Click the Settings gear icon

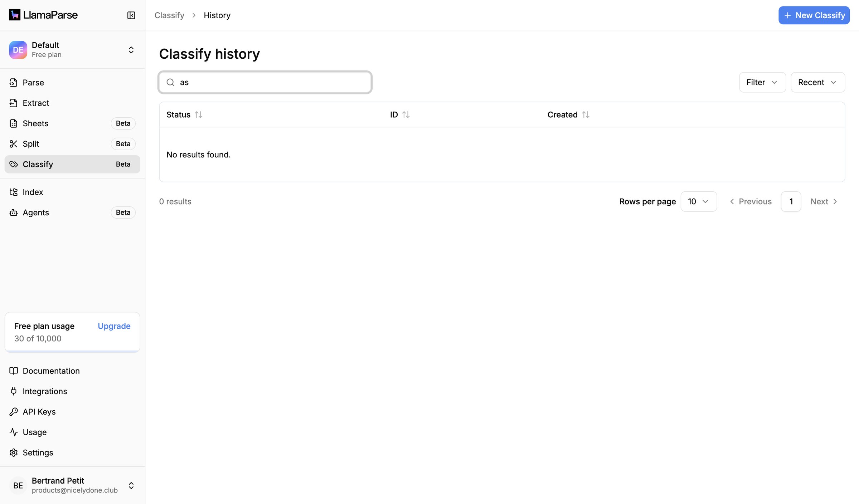pyautogui.click(x=14, y=452)
